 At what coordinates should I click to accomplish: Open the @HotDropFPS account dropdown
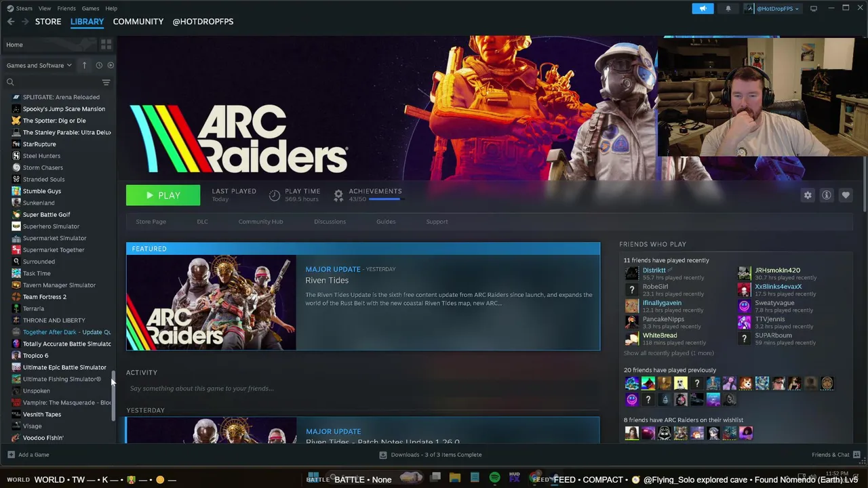tap(772, 8)
